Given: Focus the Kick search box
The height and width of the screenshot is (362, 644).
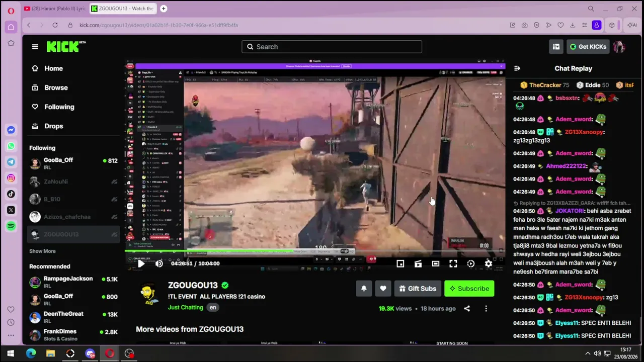Looking at the screenshot, I should (332, 47).
